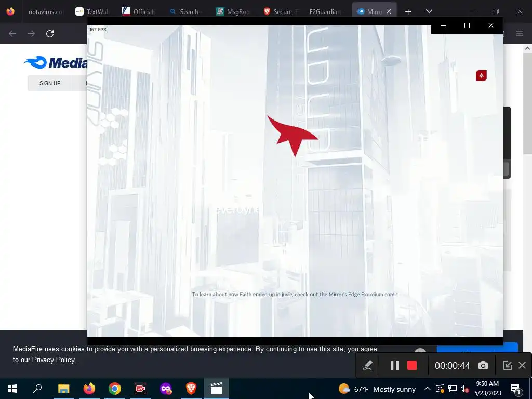The image size is (532, 399).
Task: Open File Explorer from the taskbar
Action: point(63,389)
